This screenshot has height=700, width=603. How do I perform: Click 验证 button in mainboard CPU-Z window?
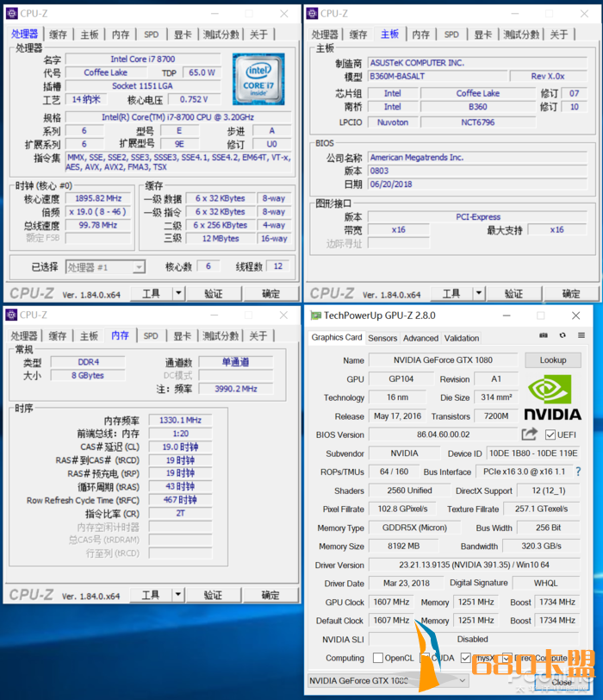click(x=513, y=293)
